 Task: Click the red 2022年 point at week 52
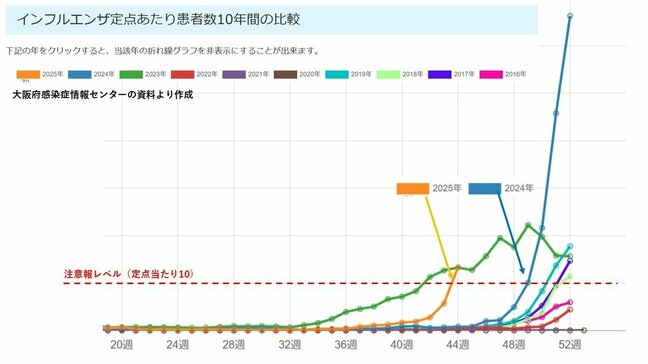click(x=570, y=310)
